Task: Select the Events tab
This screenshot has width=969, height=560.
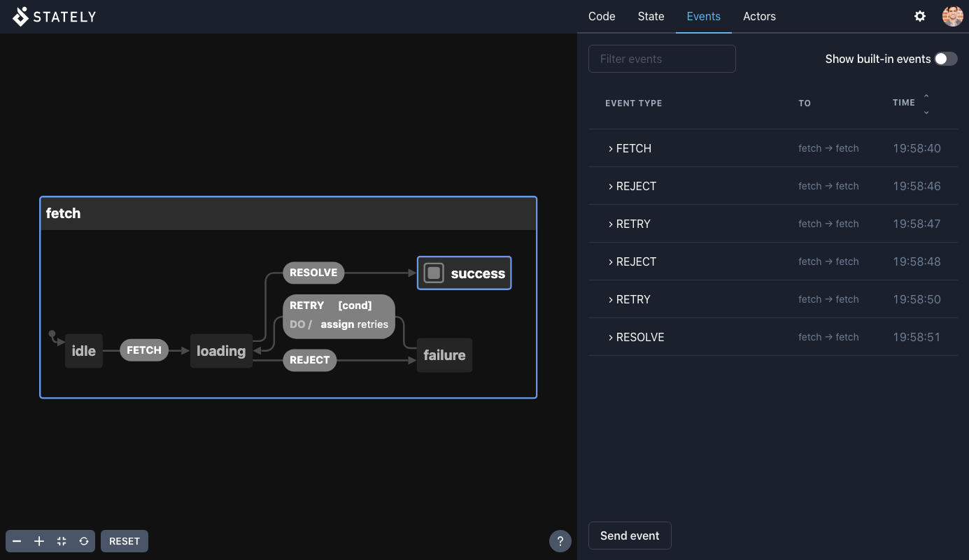Action: (704, 16)
